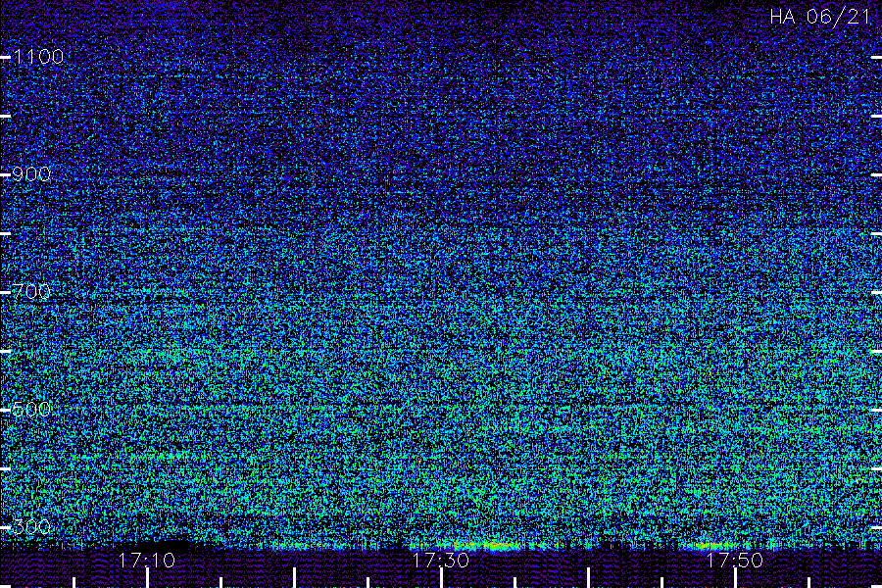This screenshot has width=882, height=588.
Task: Click the 700 frequency axis label
Action: (31, 291)
